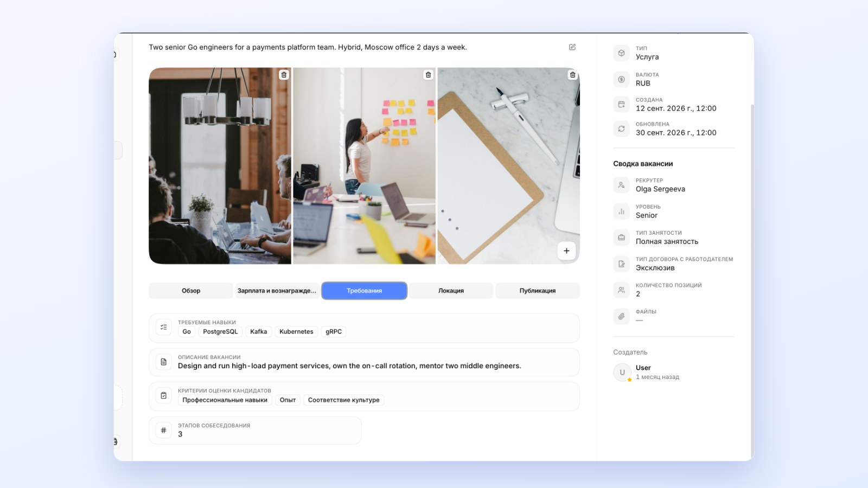This screenshot has width=868, height=488.
Task: Click the recruiter name Olga Sergeeva
Action: 660,189
